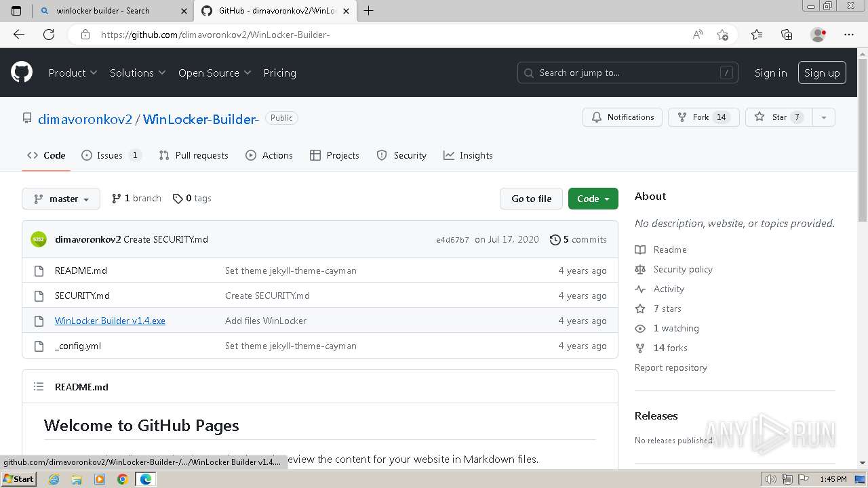Viewport: 868px width, 488px height.
Task: Open browser Favorites list icon
Action: tap(757, 35)
